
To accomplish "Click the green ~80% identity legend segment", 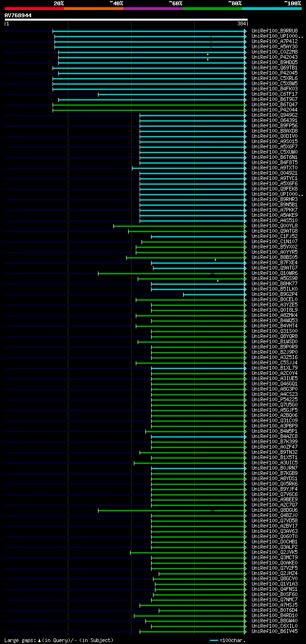I will (x=212, y=9).
